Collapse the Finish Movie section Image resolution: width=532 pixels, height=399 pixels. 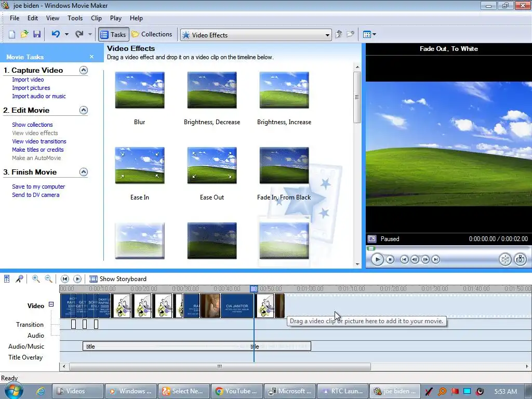coord(84,172)
